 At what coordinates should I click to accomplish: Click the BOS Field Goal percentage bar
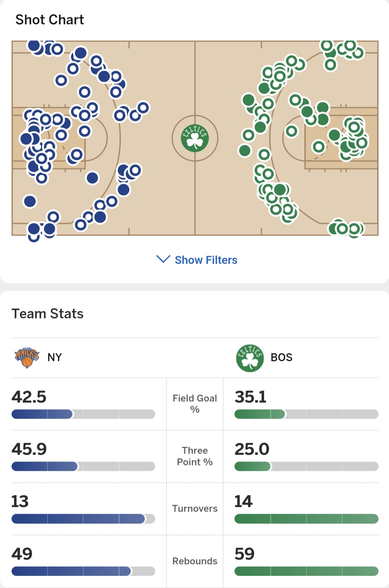[x=307, y=414]
